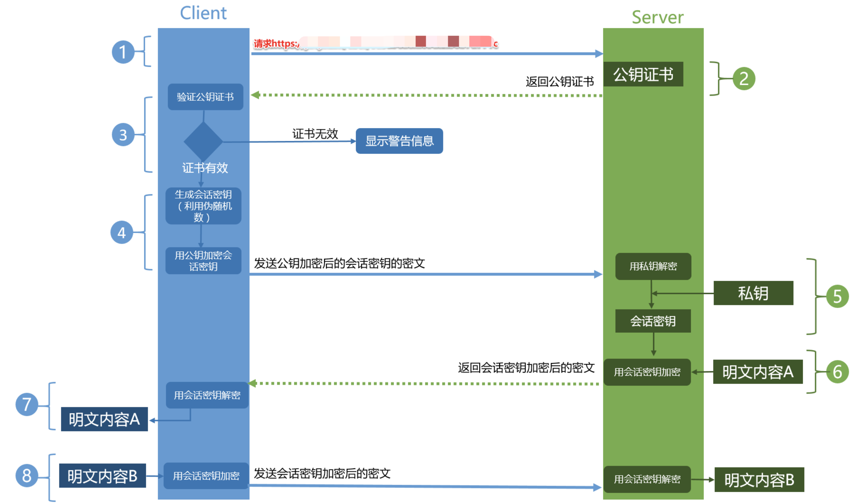Click the blue step 4 circle
This screenshot has height=504, width=865.
tap(121, 232)
